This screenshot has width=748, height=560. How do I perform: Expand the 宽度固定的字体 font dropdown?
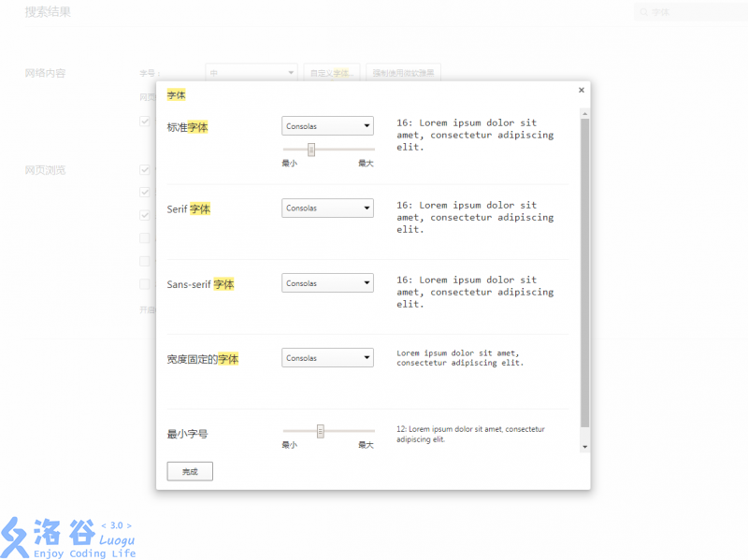coord(327,358)
